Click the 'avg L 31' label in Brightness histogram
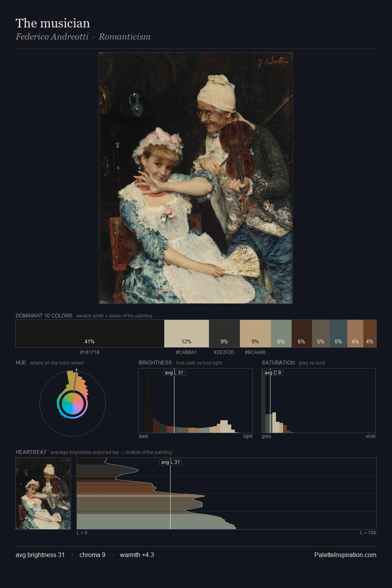The height and width of the screenshot is (588, 392). (174, 373)
